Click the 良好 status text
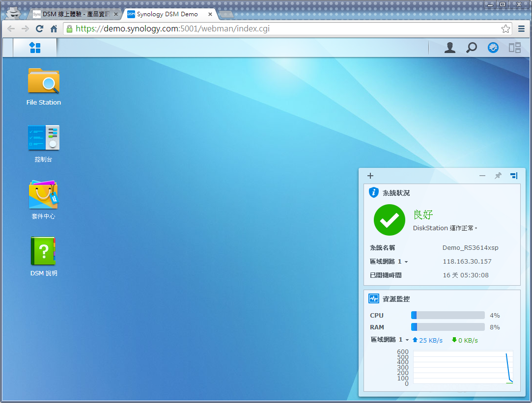Viewport: 532px width, 403px height. pos(423,215)
